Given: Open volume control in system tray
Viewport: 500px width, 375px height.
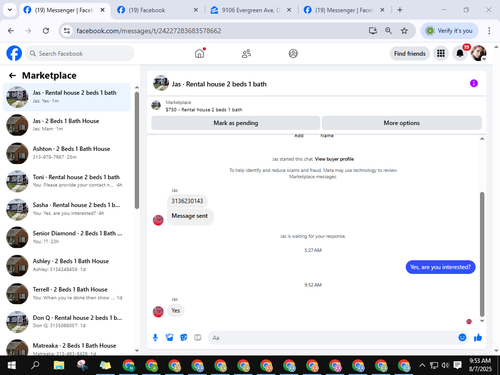Looking at the screenshot, I should click(445, 365).
